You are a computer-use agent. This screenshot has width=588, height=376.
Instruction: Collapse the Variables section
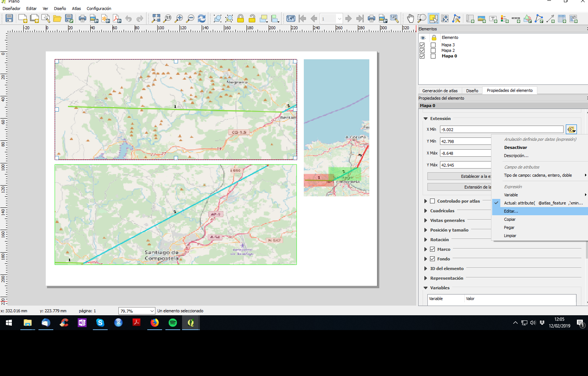click(426, 288)
